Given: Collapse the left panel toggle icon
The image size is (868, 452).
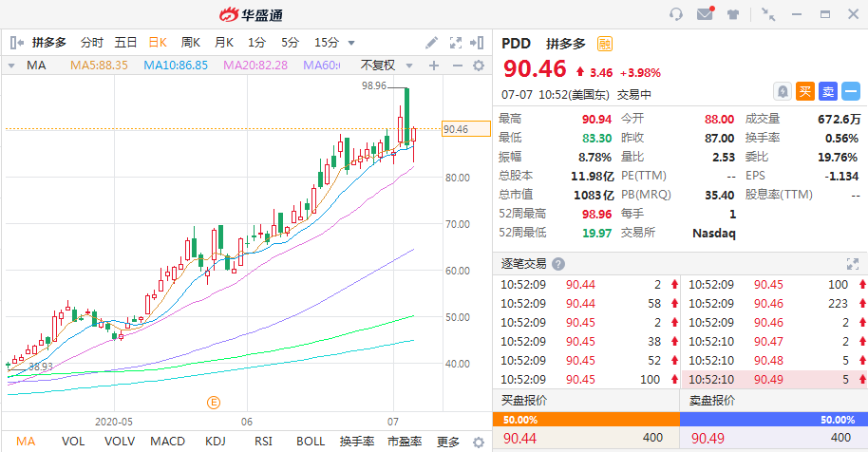Looking at the screenshot, I should [16, 43].
